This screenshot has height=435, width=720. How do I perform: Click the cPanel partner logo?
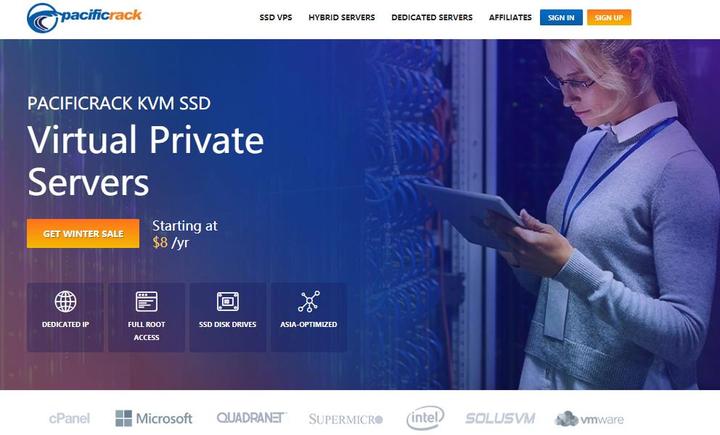pos(69,418)
